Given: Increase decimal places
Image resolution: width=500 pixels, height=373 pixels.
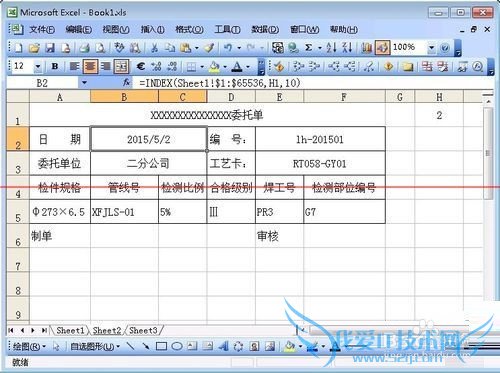Looking at the screenshot, I should point(156,67).
